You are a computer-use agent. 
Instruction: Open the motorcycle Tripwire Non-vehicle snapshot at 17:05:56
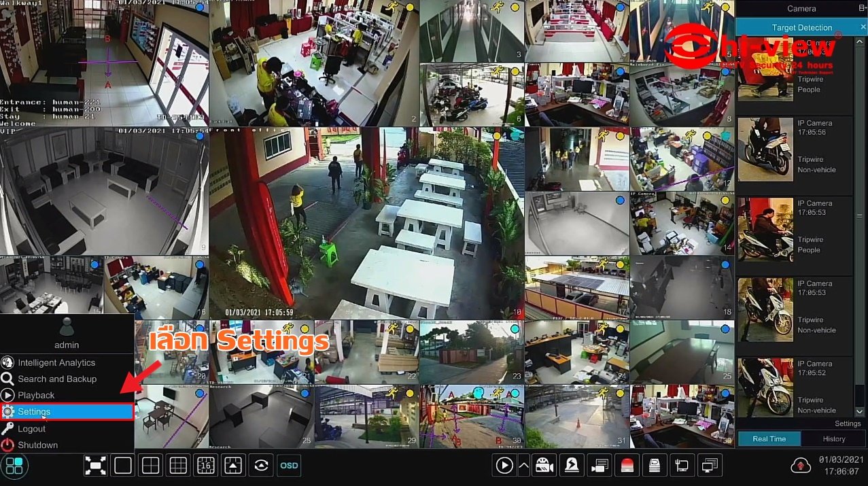coord(765,150)
